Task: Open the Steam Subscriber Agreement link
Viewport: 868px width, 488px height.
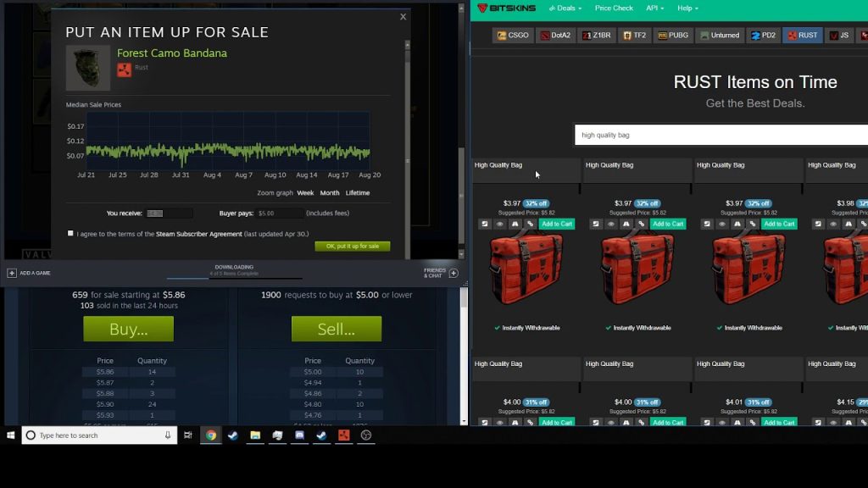Action: 198,234
